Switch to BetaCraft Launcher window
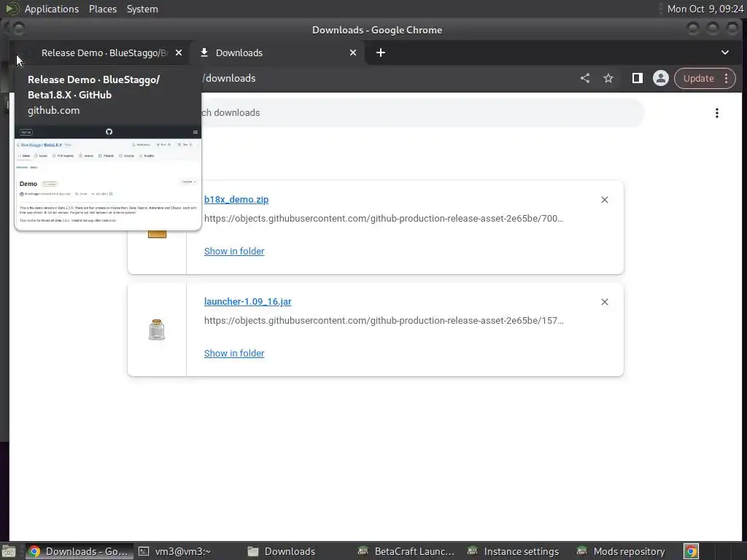The width and height of the screenshot is (747, 560). point(406,551)
